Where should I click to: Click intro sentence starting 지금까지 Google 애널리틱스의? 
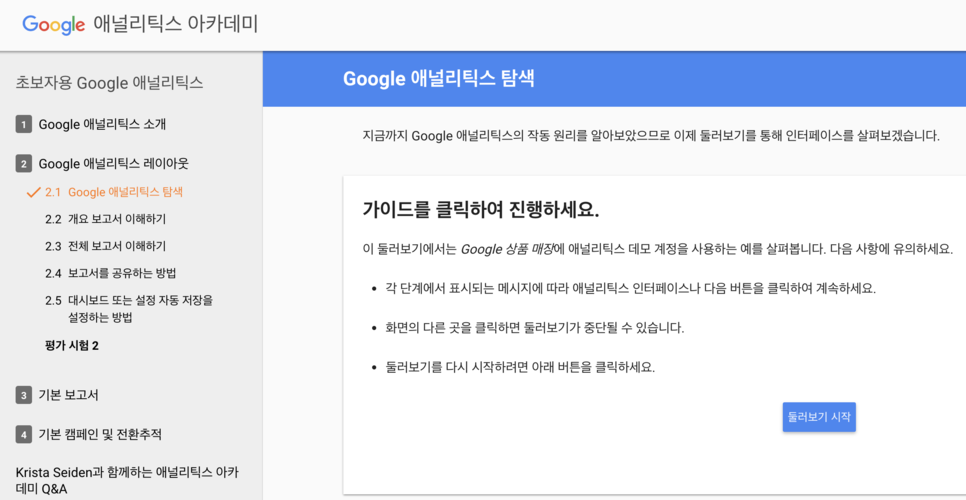click(x=651, y=135)
